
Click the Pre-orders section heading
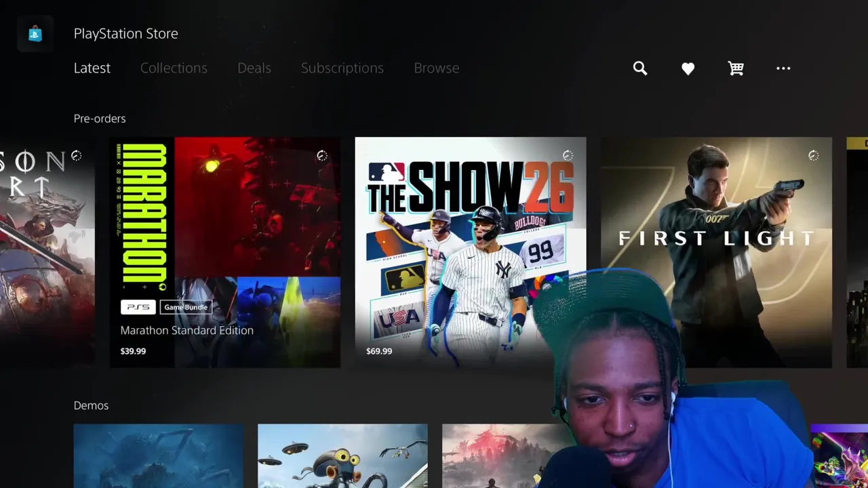[100, 119]
